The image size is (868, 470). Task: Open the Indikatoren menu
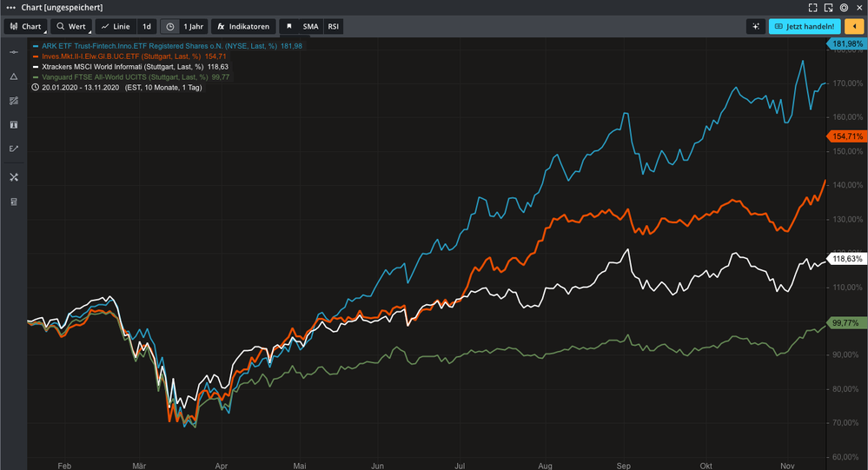(x=243, y=26)
